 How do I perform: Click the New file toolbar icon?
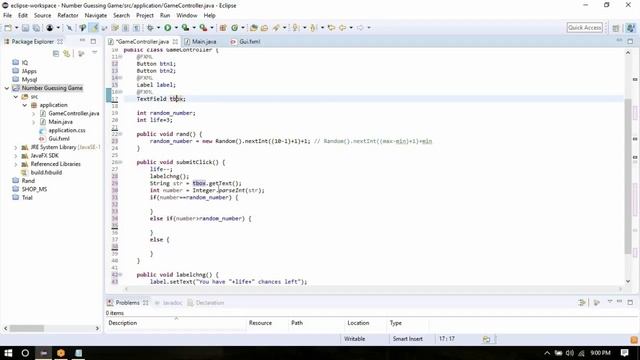[8, 28]
